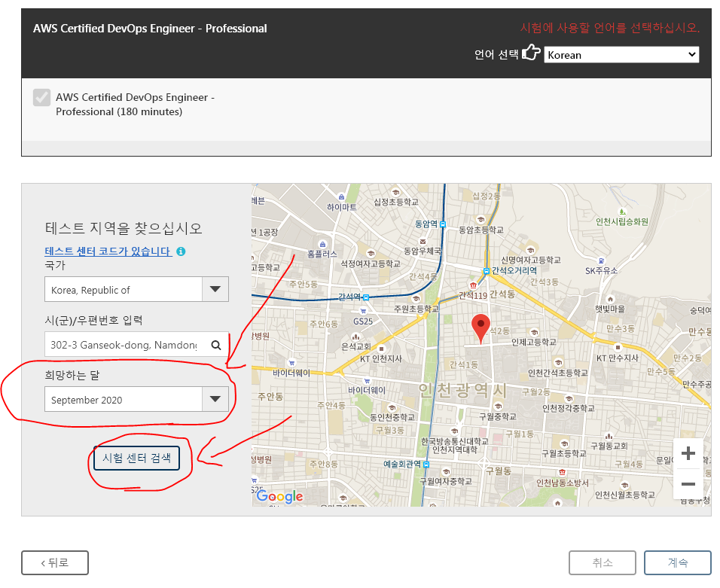Click 구월중학교 school marker on map
The height and width of the screenshot is (588, 720).
point(498,407)
